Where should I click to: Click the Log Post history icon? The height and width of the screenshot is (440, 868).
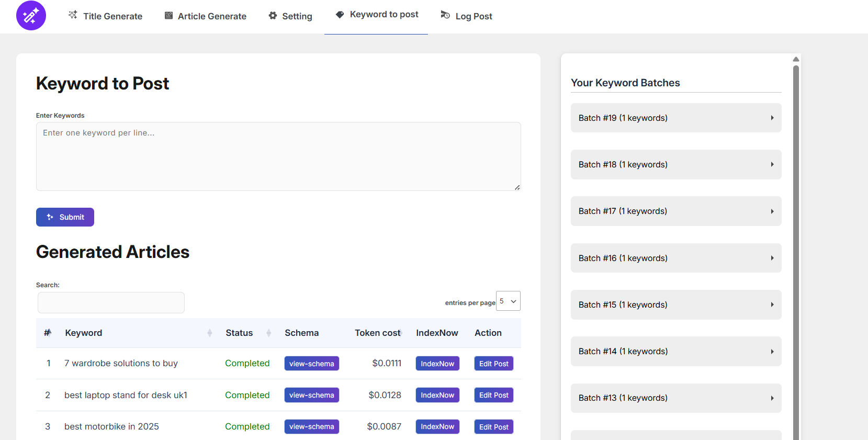pos(445,15)
